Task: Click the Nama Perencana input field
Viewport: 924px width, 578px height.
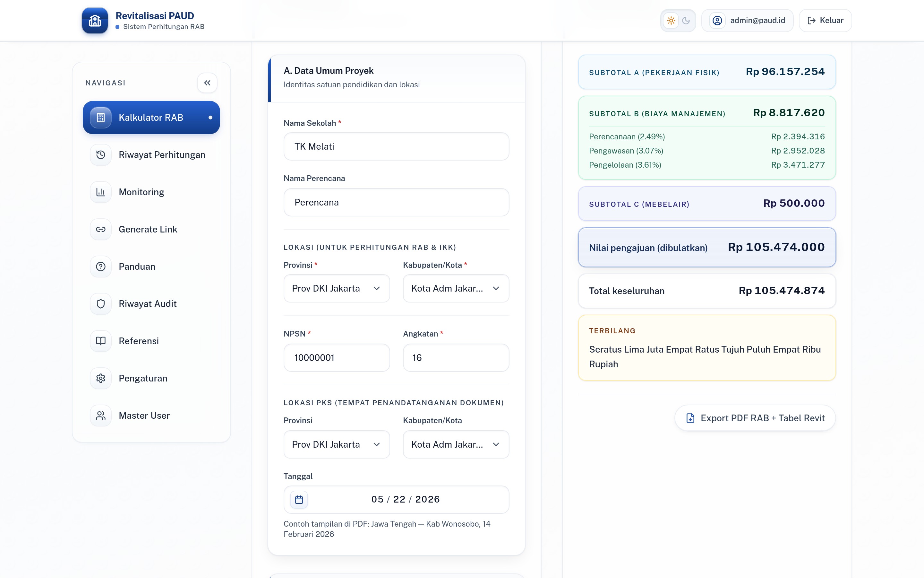Action: coord(396,202)
